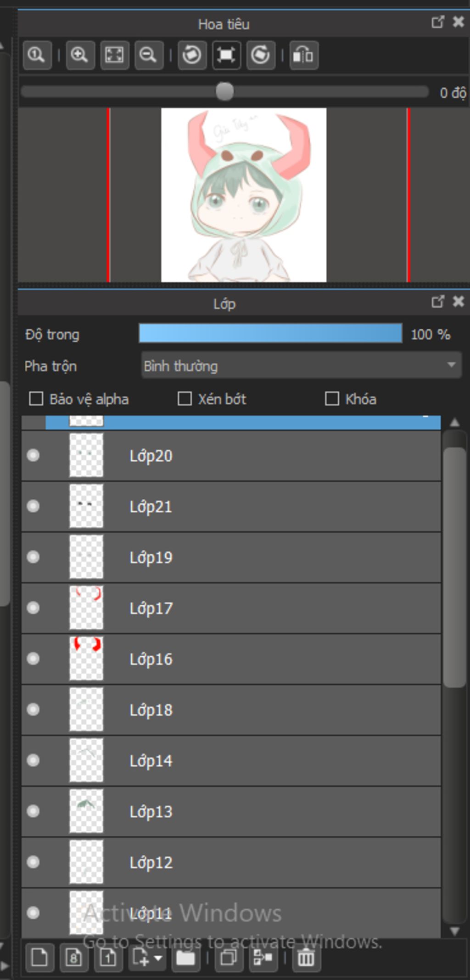
Task: Enable the 'Bảo vệ alpha' checkbox
Action: click(36, 399)
